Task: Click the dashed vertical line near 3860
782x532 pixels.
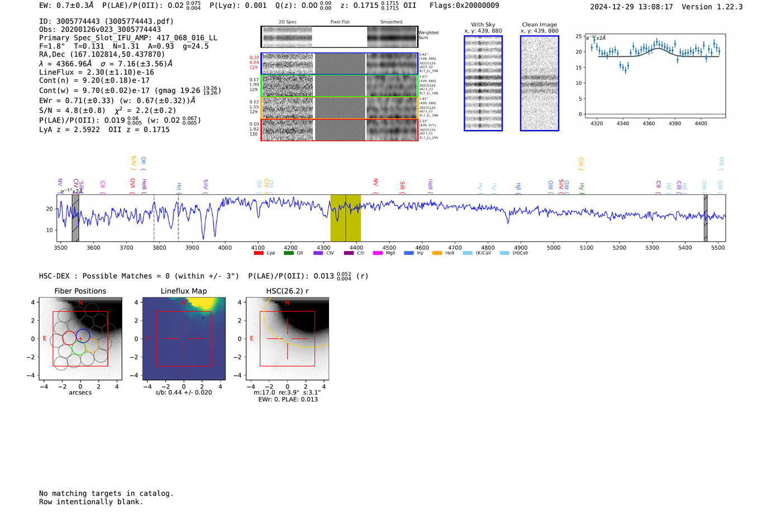Action: pos(178,218)
